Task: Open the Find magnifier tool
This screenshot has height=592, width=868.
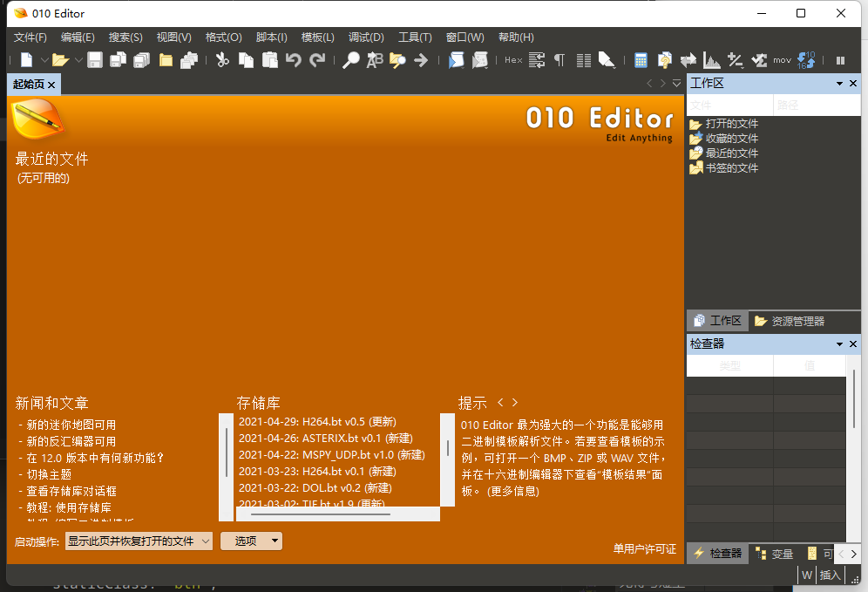Action: (350, 60)
